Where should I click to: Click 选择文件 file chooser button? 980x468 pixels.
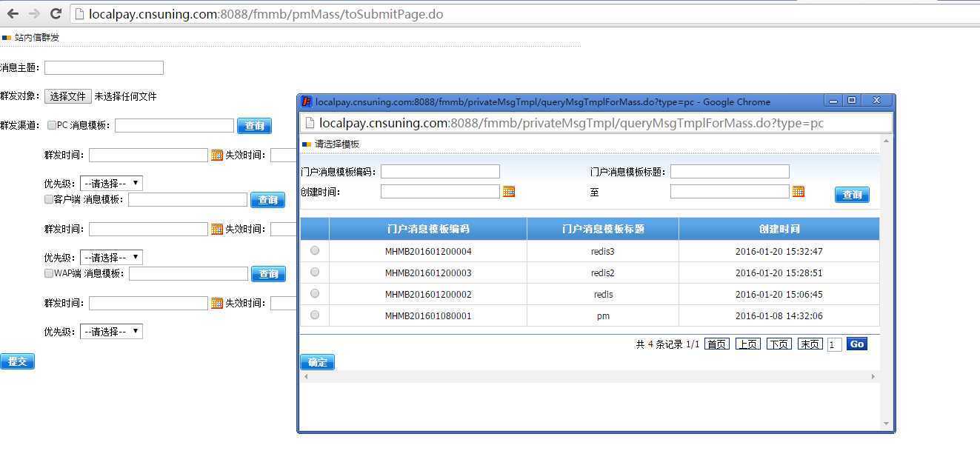click(68, 96)
